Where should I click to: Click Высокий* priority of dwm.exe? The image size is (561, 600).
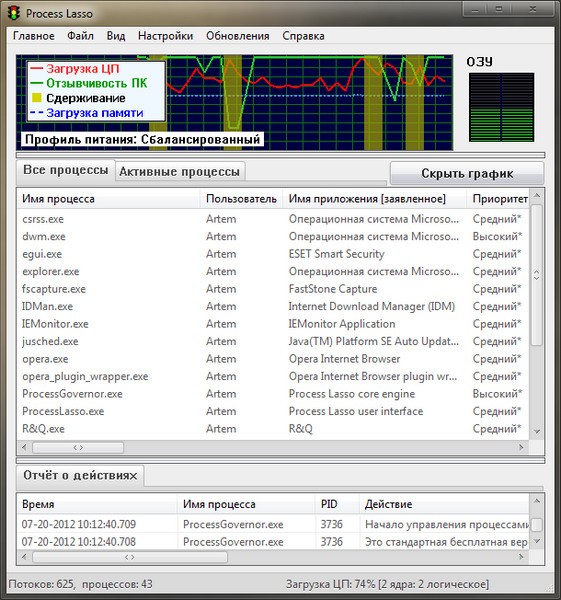[497, 236]
